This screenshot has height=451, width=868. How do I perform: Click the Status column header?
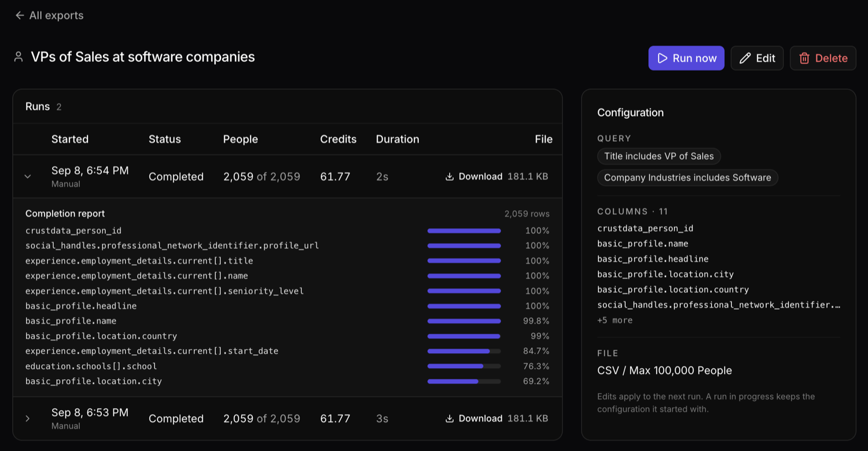[x=165, y=139]
